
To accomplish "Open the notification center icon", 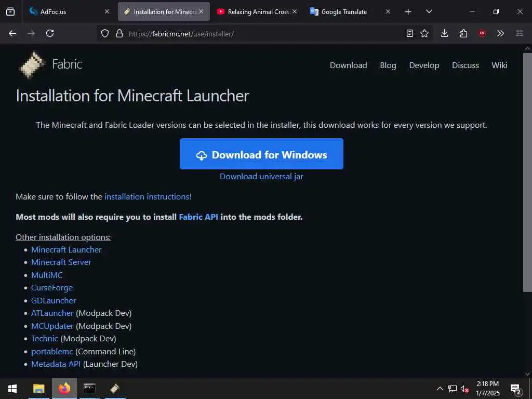I will pos(516,389).
